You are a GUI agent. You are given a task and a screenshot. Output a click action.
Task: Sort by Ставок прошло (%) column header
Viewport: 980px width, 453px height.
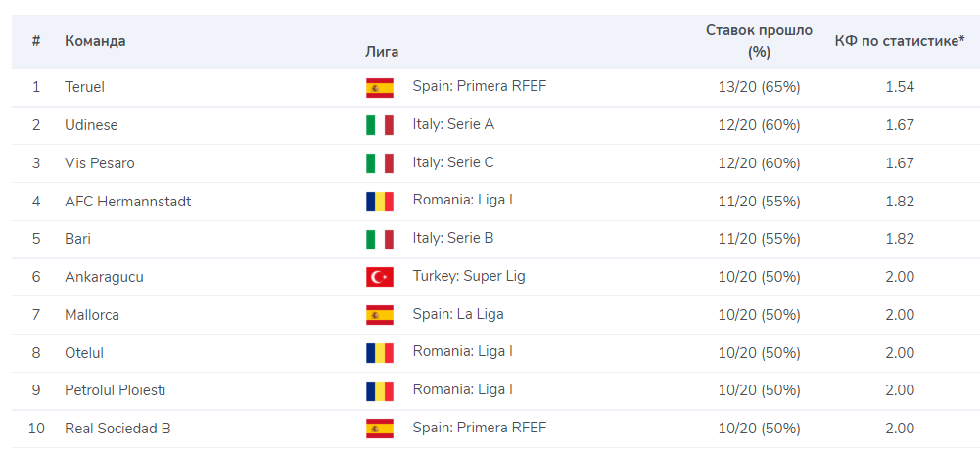(x=759, y=41)
